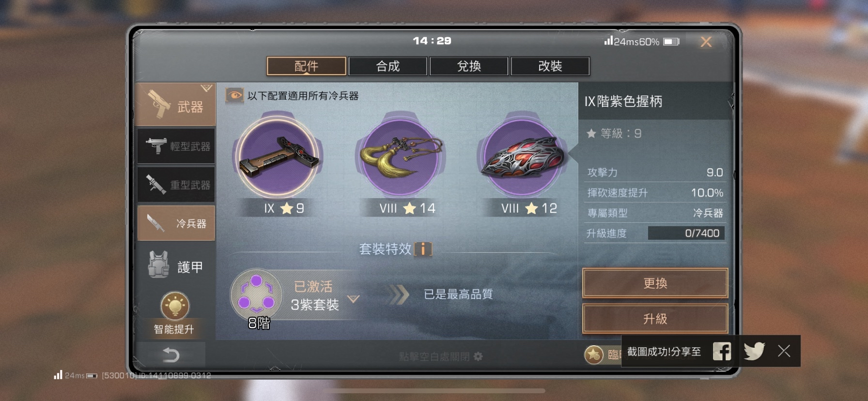Click the 升級進度 progress bar
The image size is (868, 401).
[x=686, y=233]
